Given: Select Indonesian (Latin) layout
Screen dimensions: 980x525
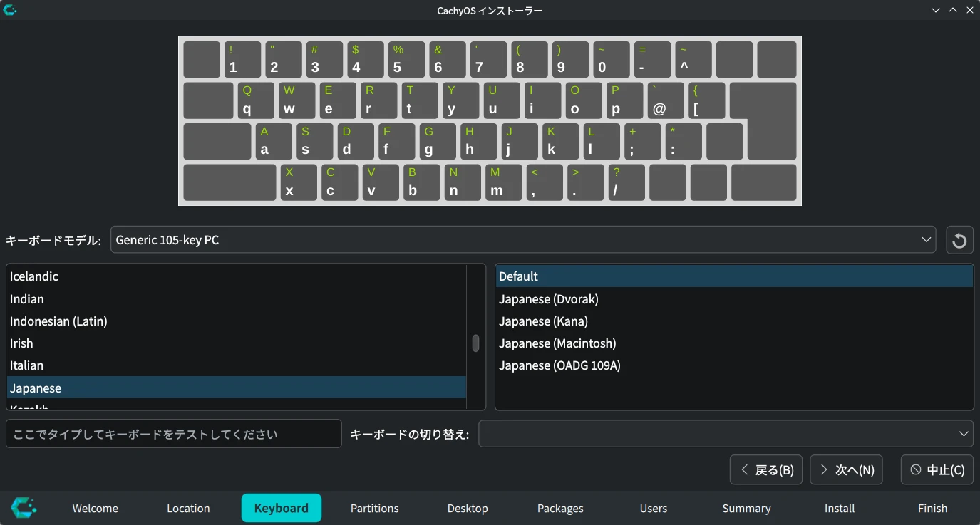Looking at the screenshot, I should pos(58,321).
